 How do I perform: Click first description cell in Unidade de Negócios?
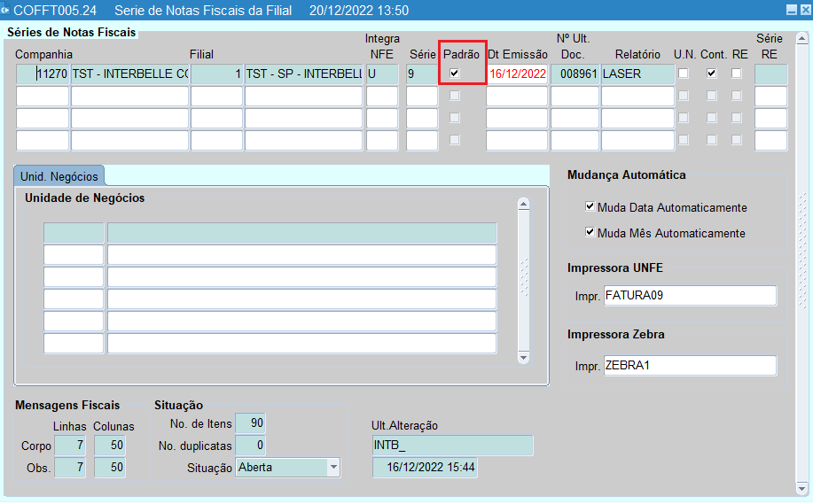pyautogui.click(x=301, y=233)
